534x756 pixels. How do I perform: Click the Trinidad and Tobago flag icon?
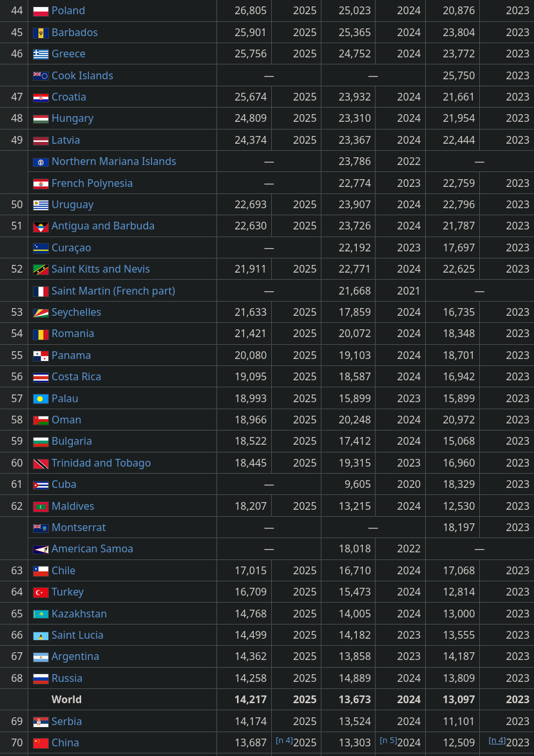coord(41,464)
